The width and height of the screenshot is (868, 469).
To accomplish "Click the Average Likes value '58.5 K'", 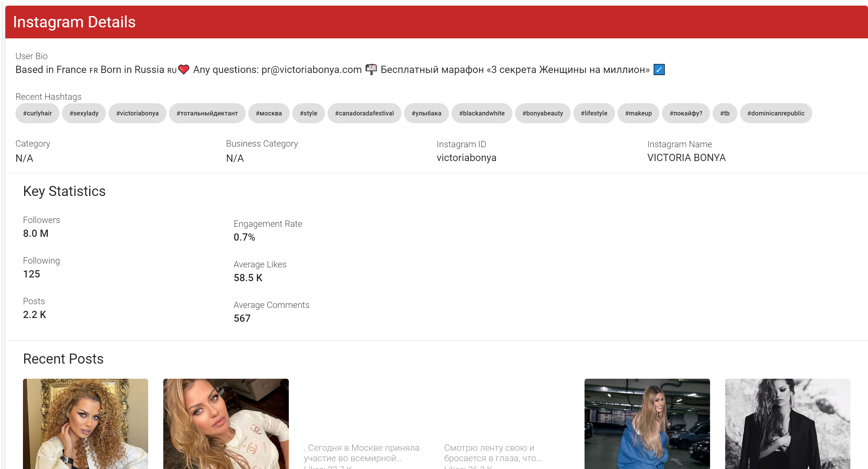I will pyautogui.click(x=248, y=278).
